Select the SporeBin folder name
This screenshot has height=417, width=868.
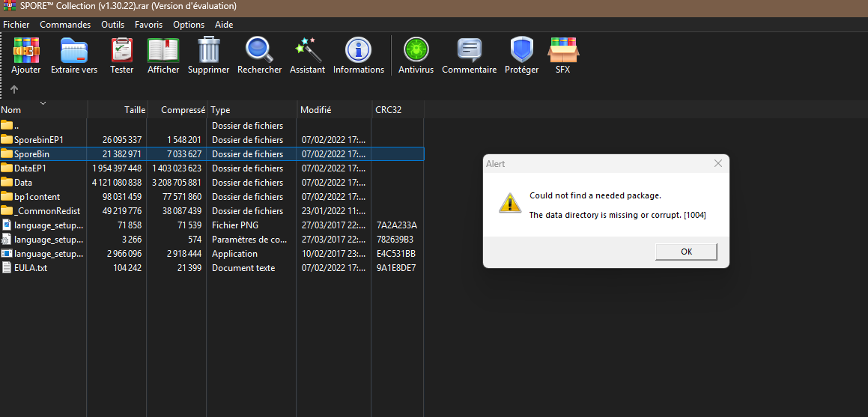32,153
